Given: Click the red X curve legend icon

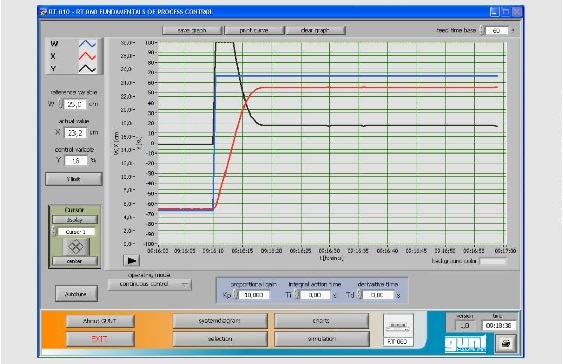Looking at the screenshot, I should click(x=87, y=56).
